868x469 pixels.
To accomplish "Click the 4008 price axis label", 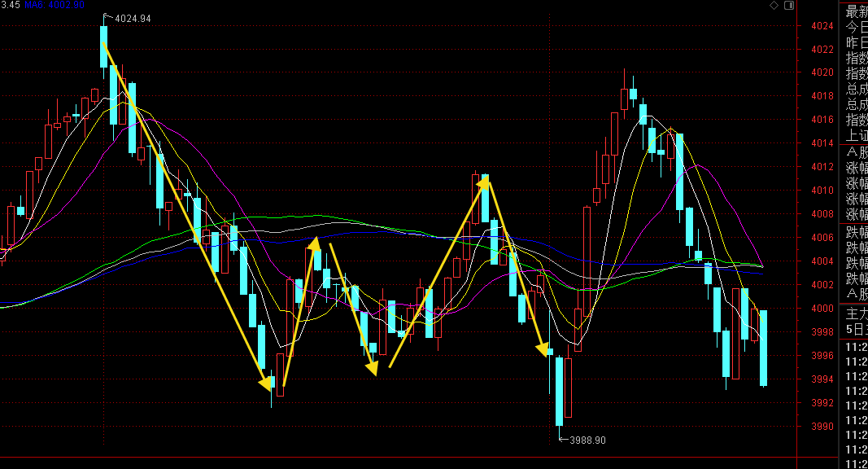I will click(822, 214).
